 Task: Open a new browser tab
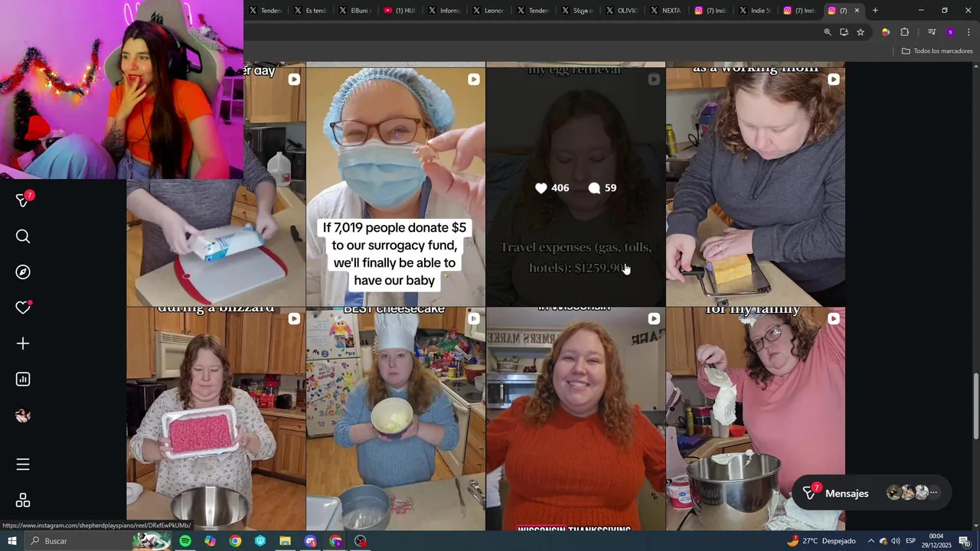coord(875,11)
